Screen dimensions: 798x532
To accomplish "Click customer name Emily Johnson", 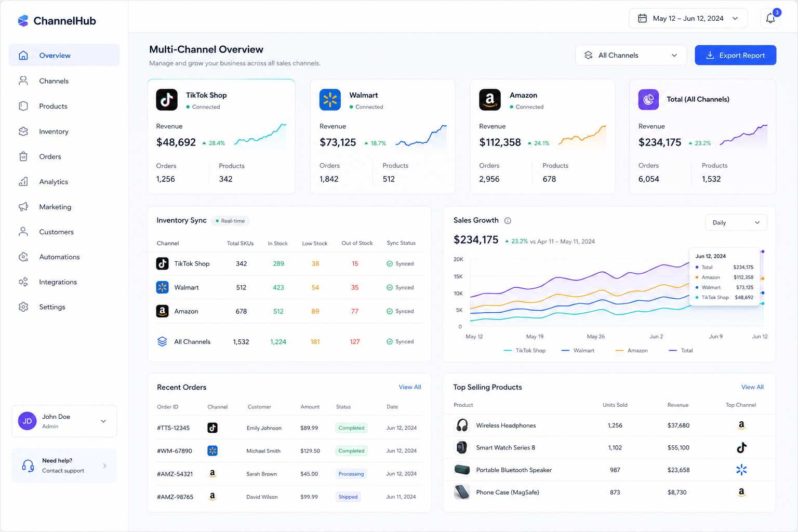I will [264, 428].
